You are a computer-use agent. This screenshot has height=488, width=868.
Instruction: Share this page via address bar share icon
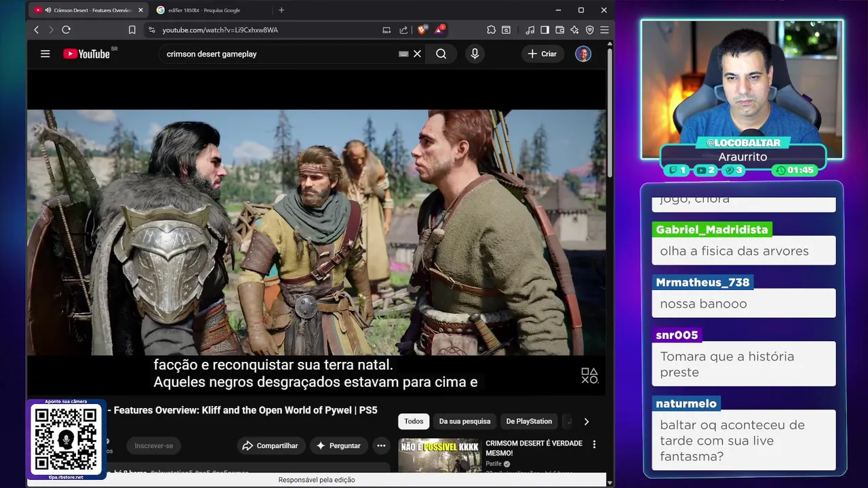point(403,30)
